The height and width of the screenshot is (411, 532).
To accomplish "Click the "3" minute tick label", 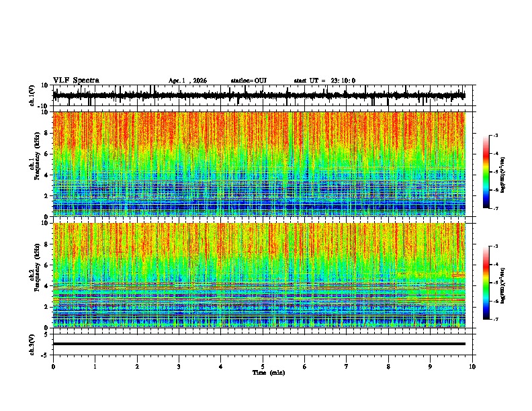I will click(179, 367).
